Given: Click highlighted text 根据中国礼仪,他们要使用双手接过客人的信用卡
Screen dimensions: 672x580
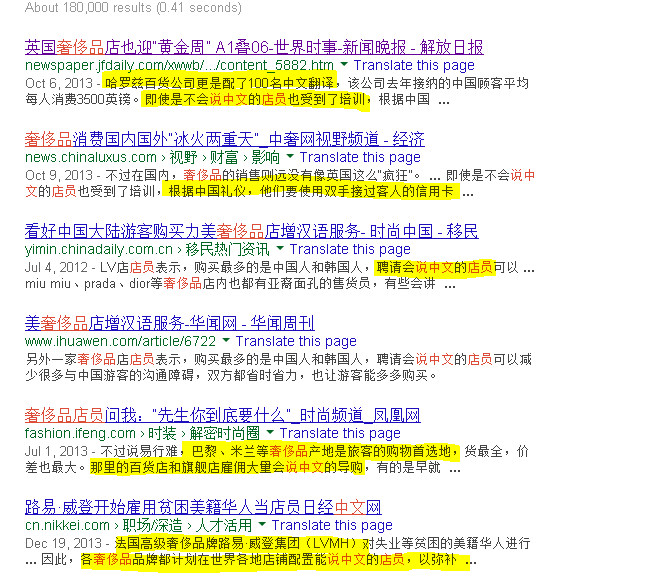Looking at the screenshot, I should tap(311, 191).
